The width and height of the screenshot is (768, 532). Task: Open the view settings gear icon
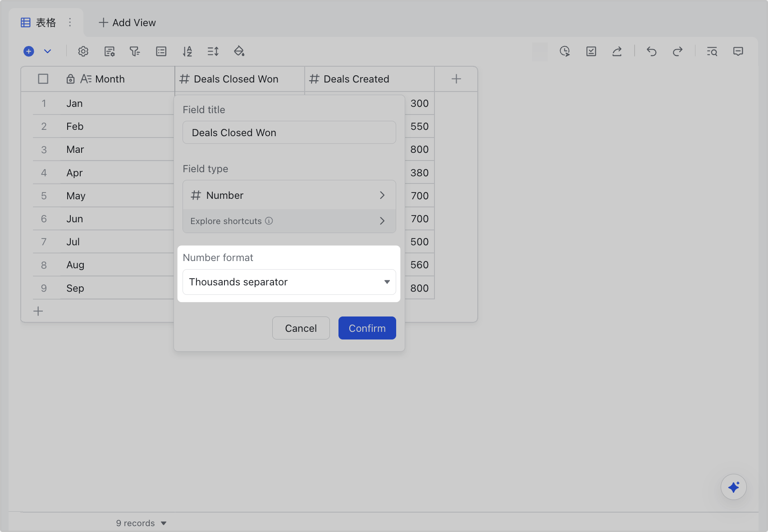(83, 51)
